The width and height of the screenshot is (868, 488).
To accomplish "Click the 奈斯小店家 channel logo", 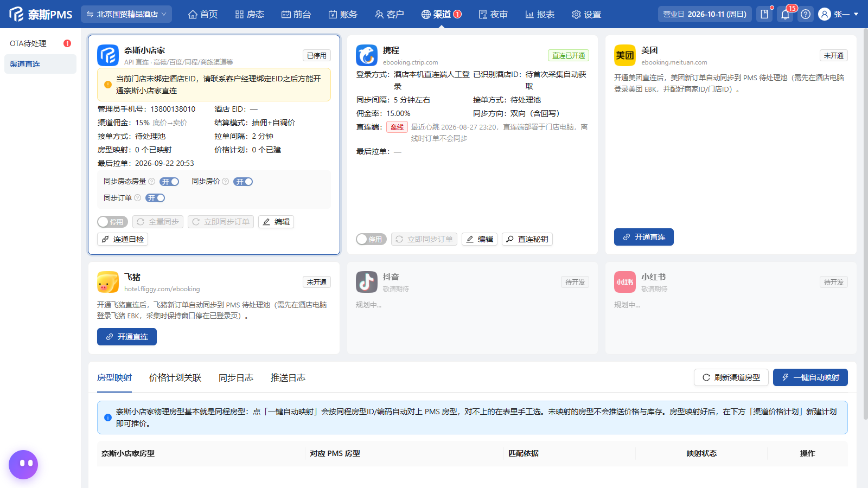I will 108,55.
